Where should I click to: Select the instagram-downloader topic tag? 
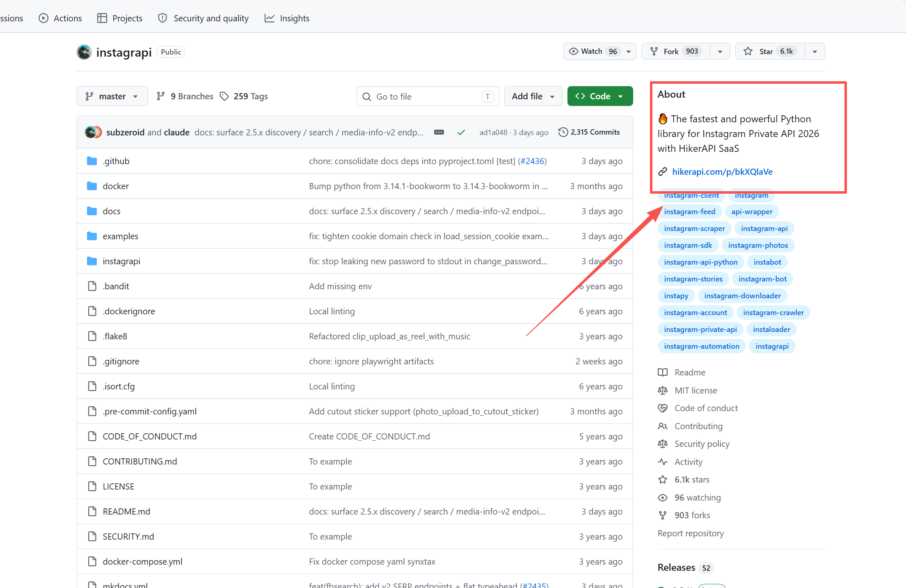pos(742,295)
